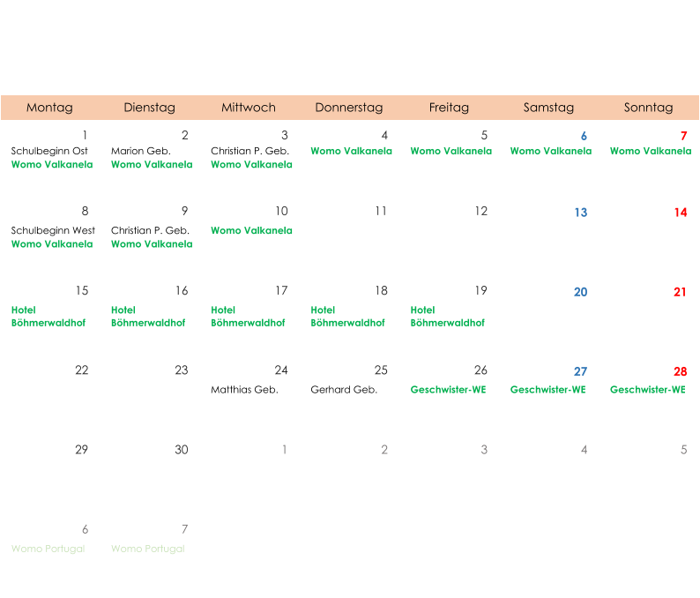Click the Mittwoch column header

pyautogui.click(x=249, y=108)
